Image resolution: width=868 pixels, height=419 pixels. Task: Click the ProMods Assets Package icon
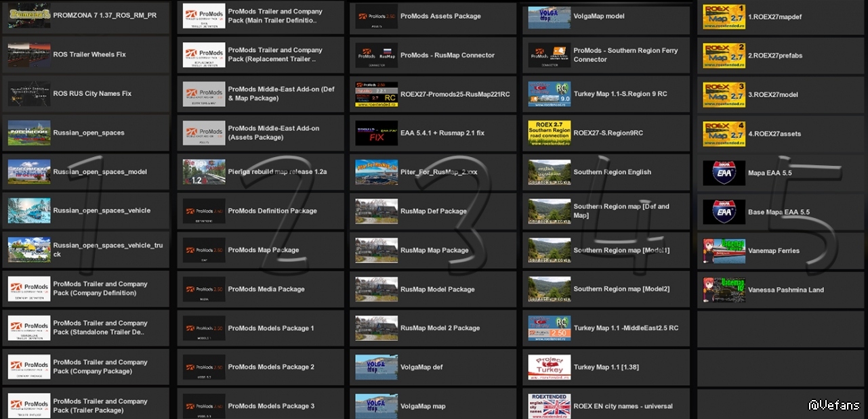377,16
